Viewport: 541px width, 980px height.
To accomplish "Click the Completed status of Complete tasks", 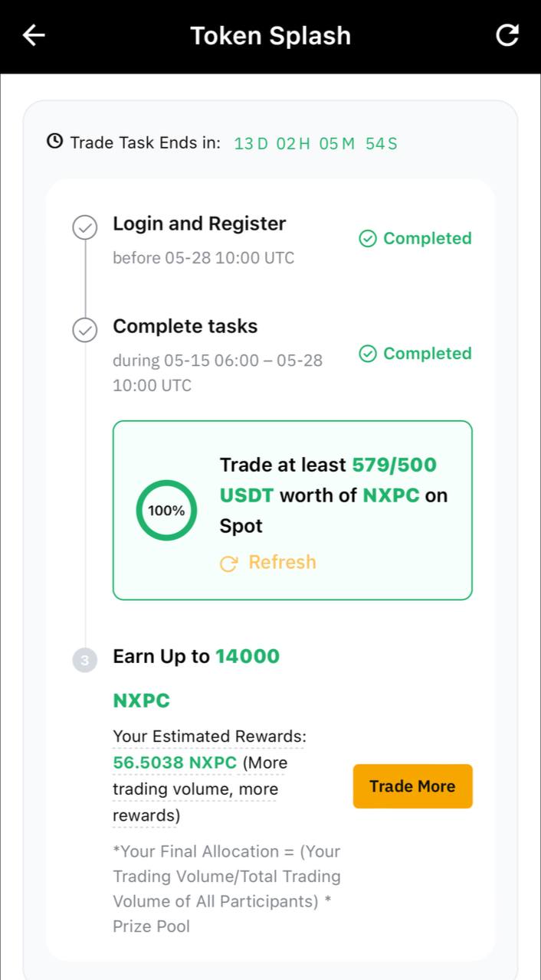I will click(x=415, y=354).
